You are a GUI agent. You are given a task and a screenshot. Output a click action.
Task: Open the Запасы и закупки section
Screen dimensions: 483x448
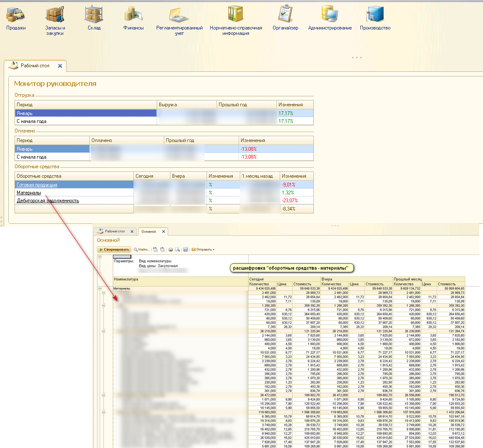[55, 19]
